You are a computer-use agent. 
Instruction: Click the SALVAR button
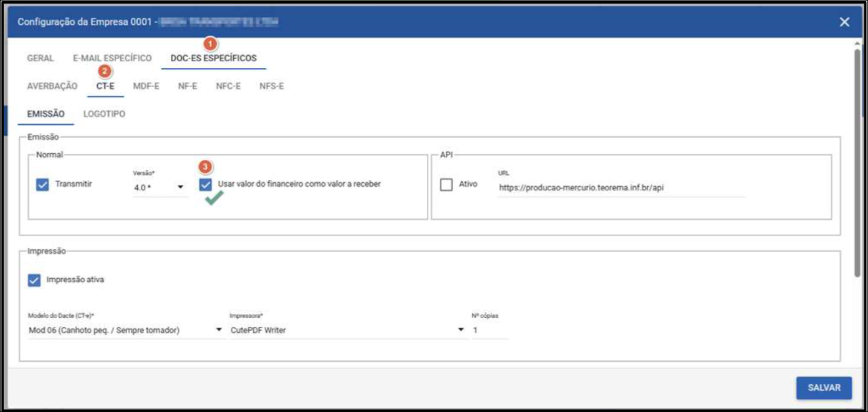click(x=823, y=388)
